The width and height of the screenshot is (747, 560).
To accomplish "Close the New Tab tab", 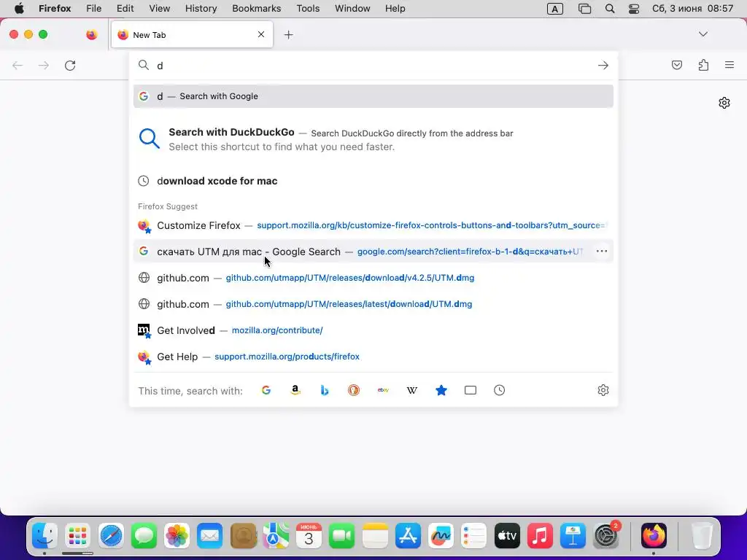I will coord(261,34).
